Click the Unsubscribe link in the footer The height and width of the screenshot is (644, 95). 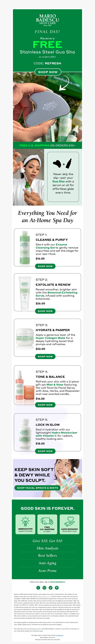click(x=59, y=635)
